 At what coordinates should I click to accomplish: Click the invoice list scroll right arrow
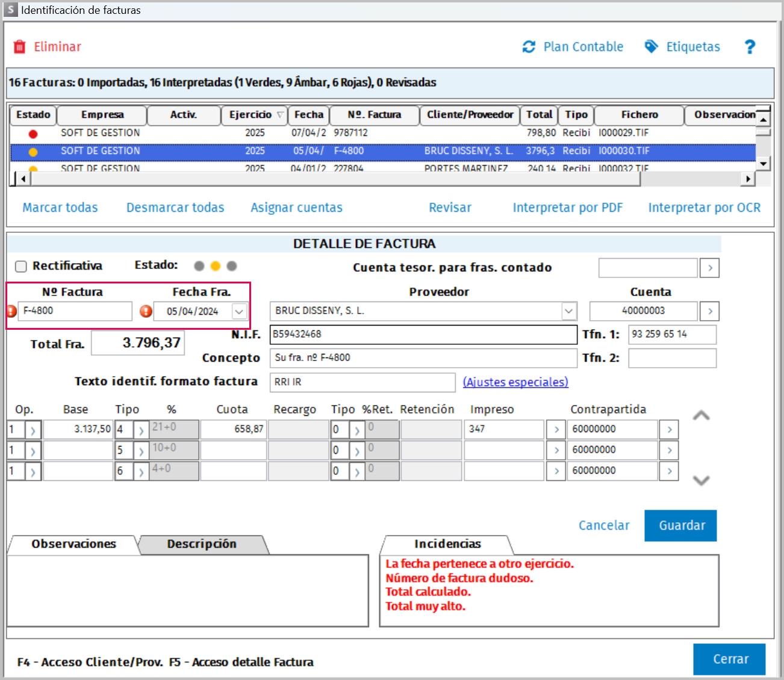pyautogui.click(x=748, y=179)
